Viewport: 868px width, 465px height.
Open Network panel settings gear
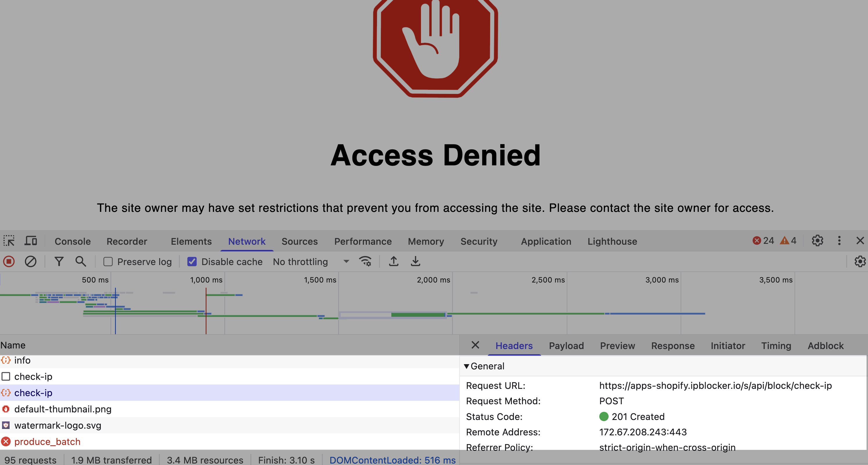coord(860,261)
